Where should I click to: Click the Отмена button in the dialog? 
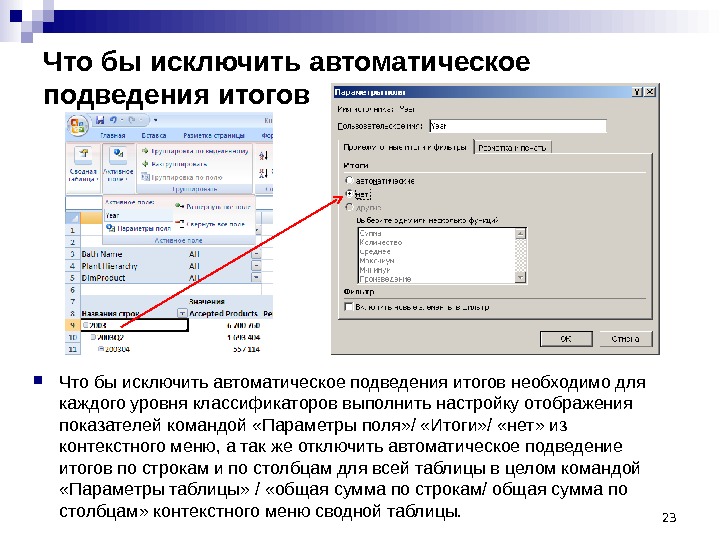click(x=625, y=339)
